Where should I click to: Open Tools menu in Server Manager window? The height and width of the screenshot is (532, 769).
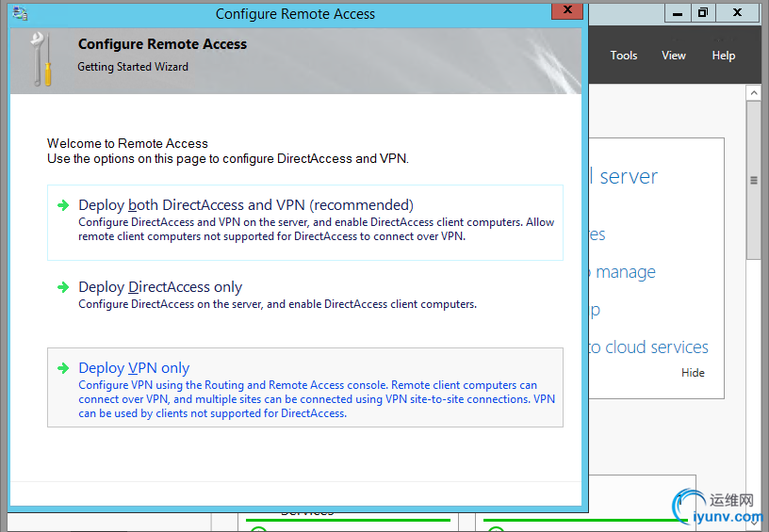[623, 56]
